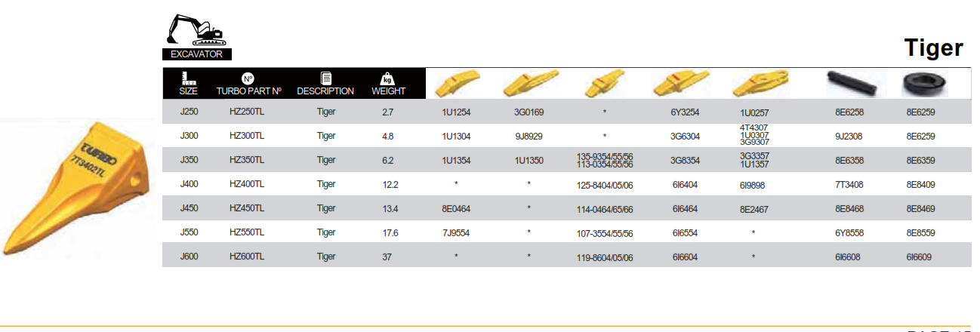The width and height of the screenshot is (980, 332).
Task: Click pin reference 8E6258
Action: (849, 112)
